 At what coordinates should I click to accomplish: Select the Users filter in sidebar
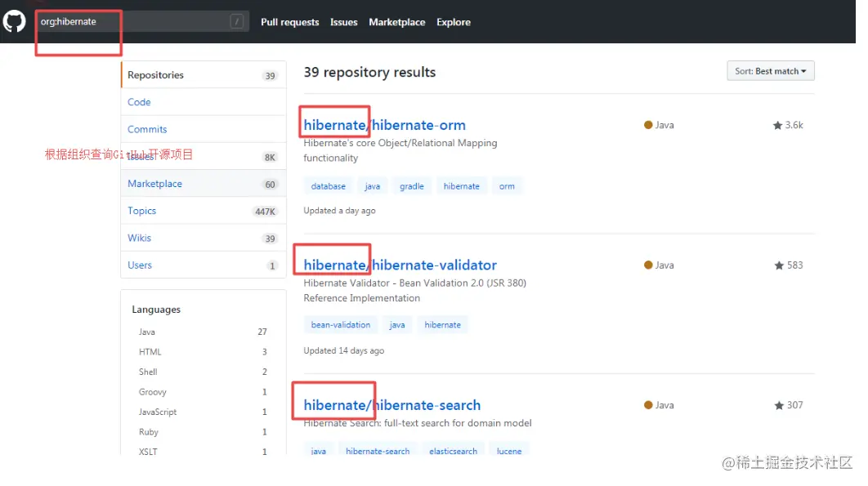coord(204,265)
